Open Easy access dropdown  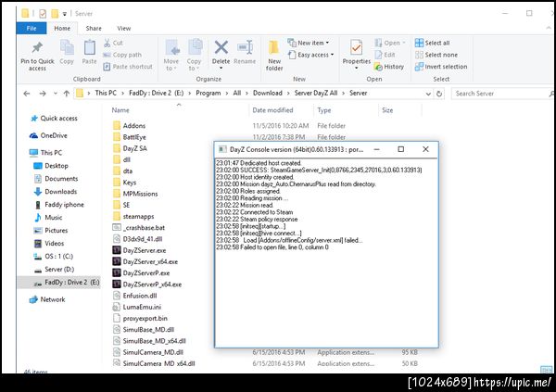pyautogui.click(x=310, y=55)
